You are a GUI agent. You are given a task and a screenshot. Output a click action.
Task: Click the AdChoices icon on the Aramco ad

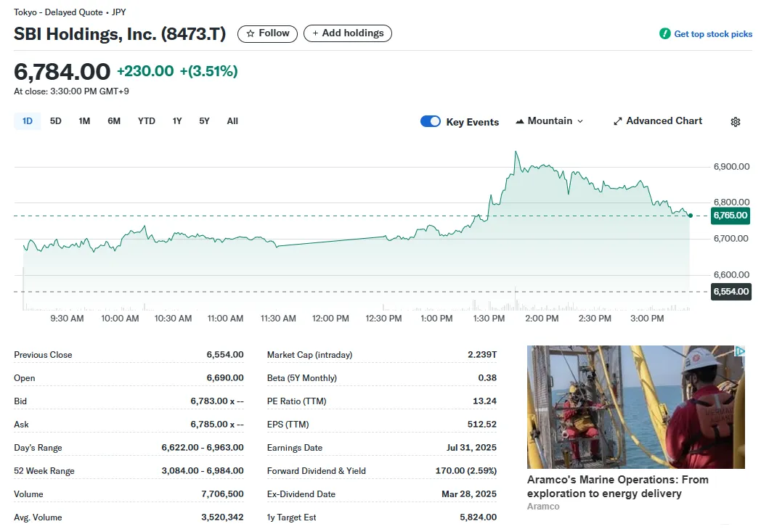point(739,351)
